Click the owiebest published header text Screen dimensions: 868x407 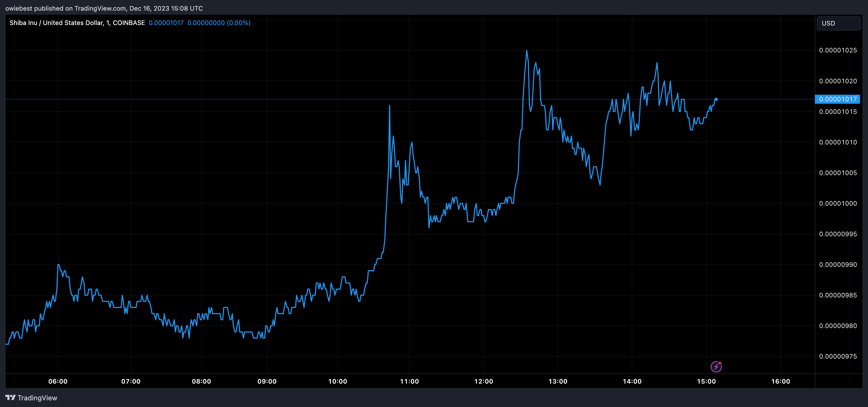click(x=104, y=9)
